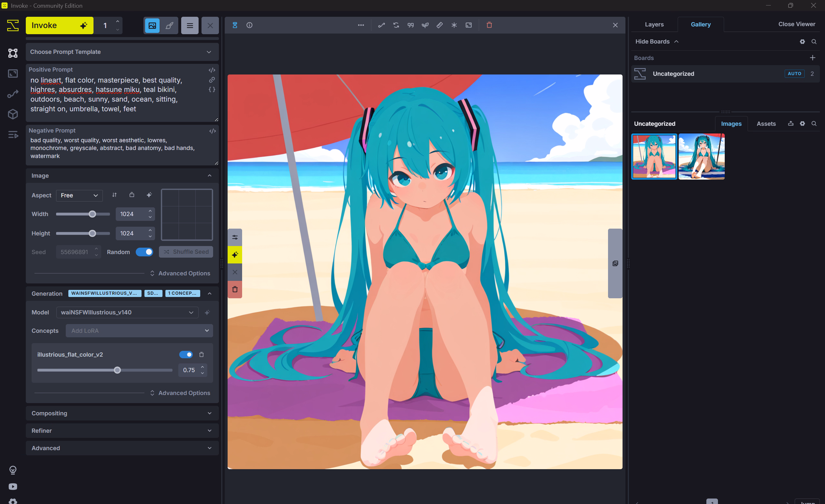Expand the Advanced section
The image size is (825, 504).
point(122,448)
